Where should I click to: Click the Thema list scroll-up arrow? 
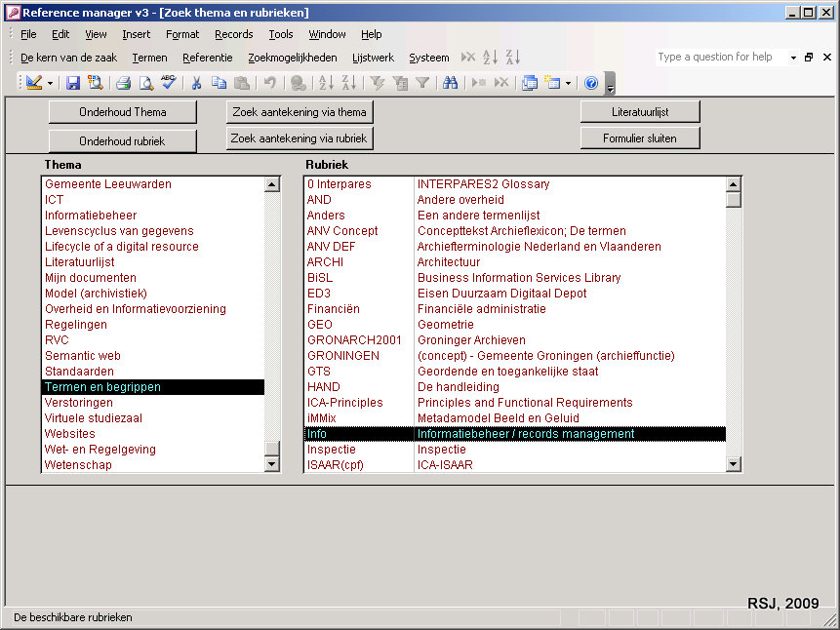[272, 184]
